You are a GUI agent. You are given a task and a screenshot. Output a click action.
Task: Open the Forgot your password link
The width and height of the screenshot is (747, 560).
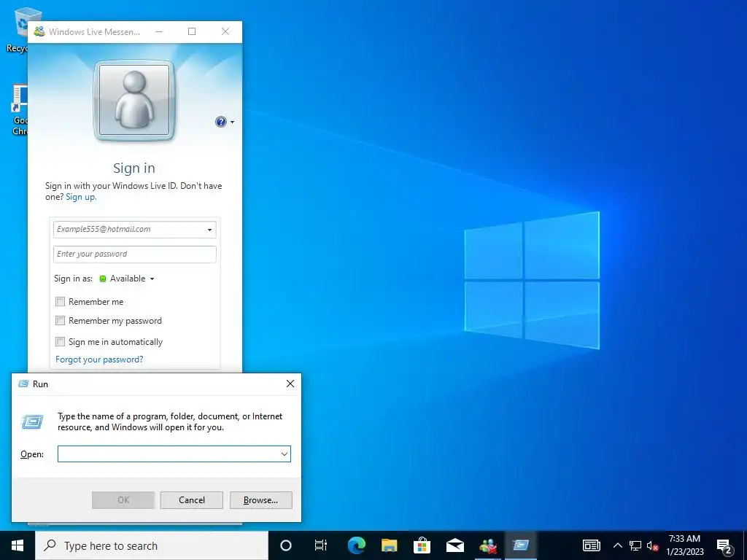click(x=99, y=359)
